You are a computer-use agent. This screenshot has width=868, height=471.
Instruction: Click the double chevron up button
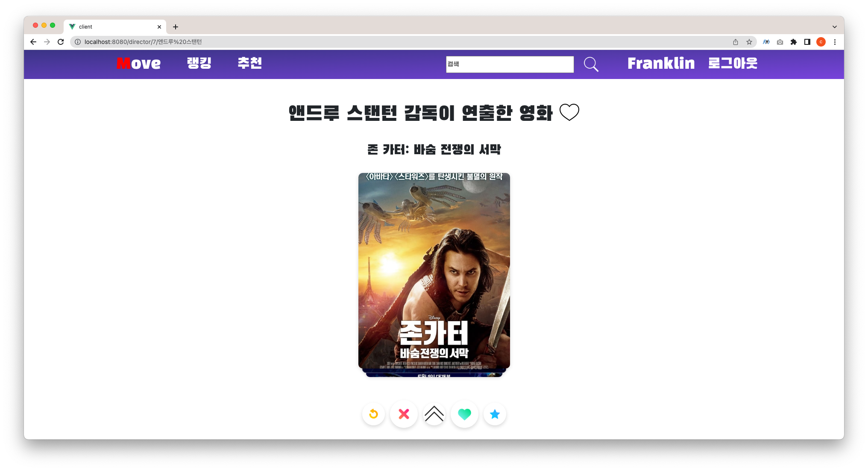coord(434,414)
